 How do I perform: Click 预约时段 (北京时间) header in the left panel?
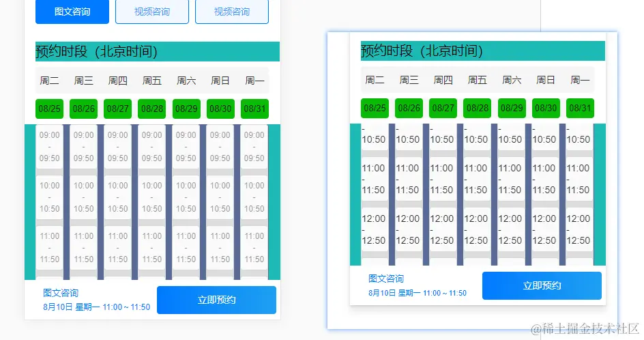(x=158, y=51)
